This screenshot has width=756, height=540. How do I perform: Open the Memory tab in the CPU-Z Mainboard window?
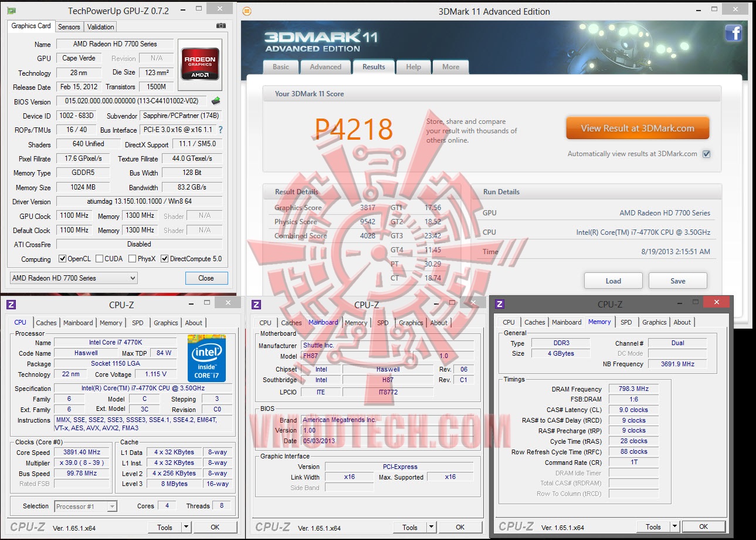click(x=356, y=323)
